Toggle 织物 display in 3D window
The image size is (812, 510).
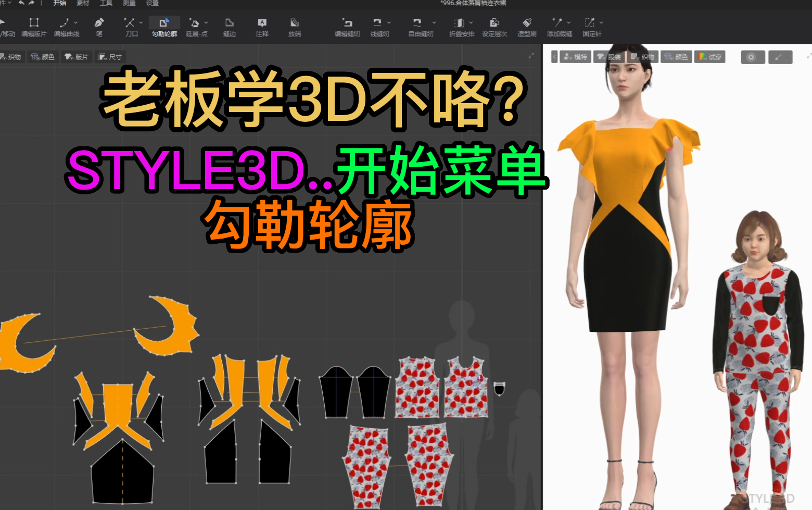pyautogui.click(x=642, y=57)
